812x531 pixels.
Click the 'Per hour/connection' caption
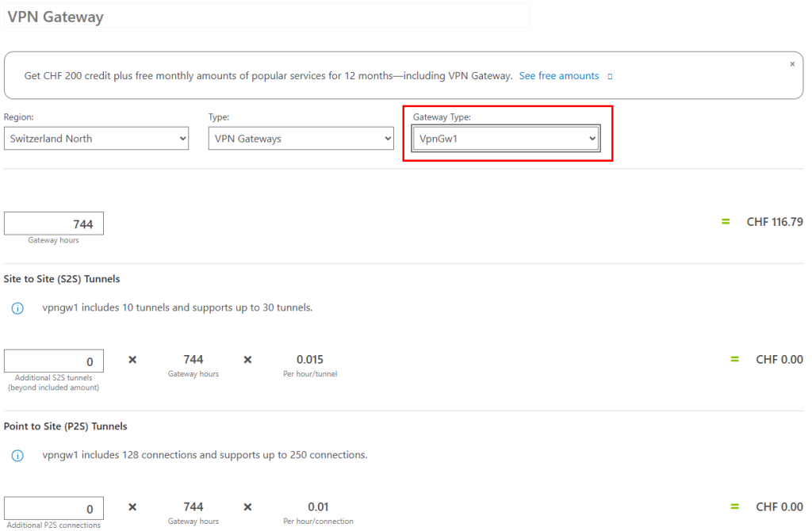pyautogui.click(x=318, y=521)
